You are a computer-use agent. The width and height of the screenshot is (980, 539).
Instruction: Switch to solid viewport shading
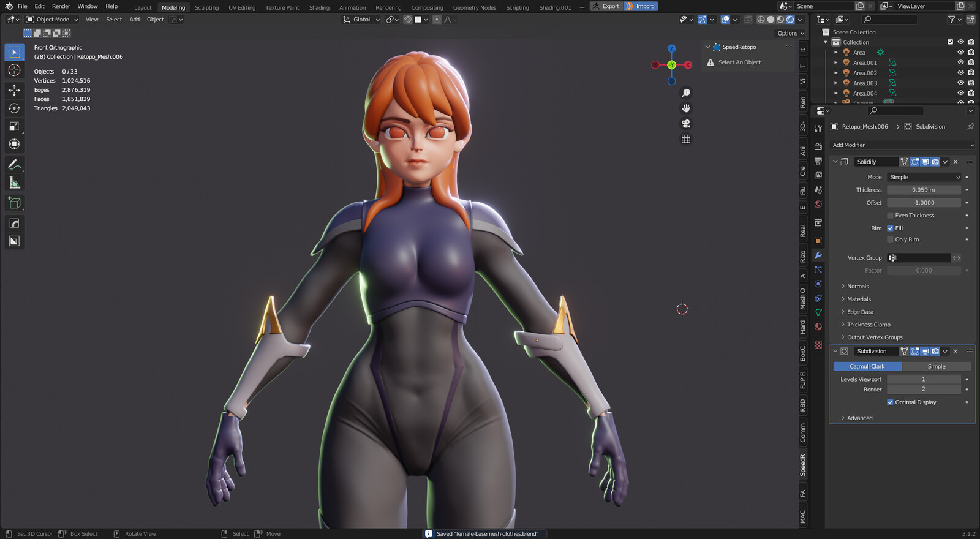point(771,20)
